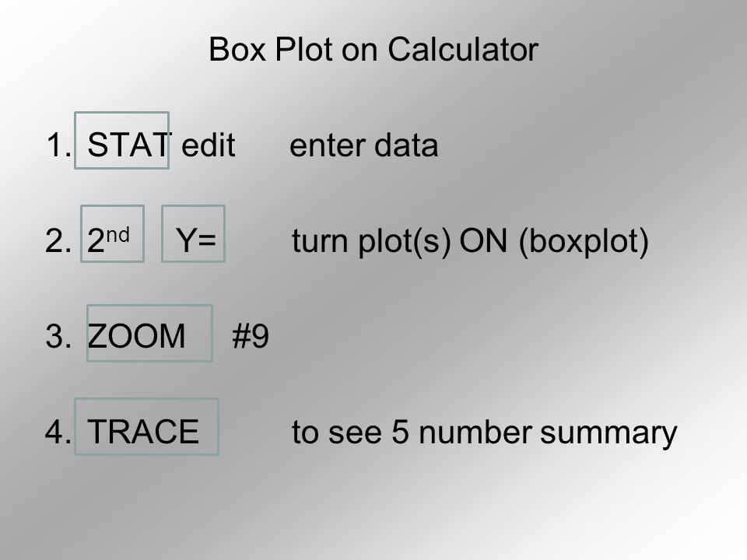Click the step number '4.'
This screenshot has height=560, width=747.
58,432
